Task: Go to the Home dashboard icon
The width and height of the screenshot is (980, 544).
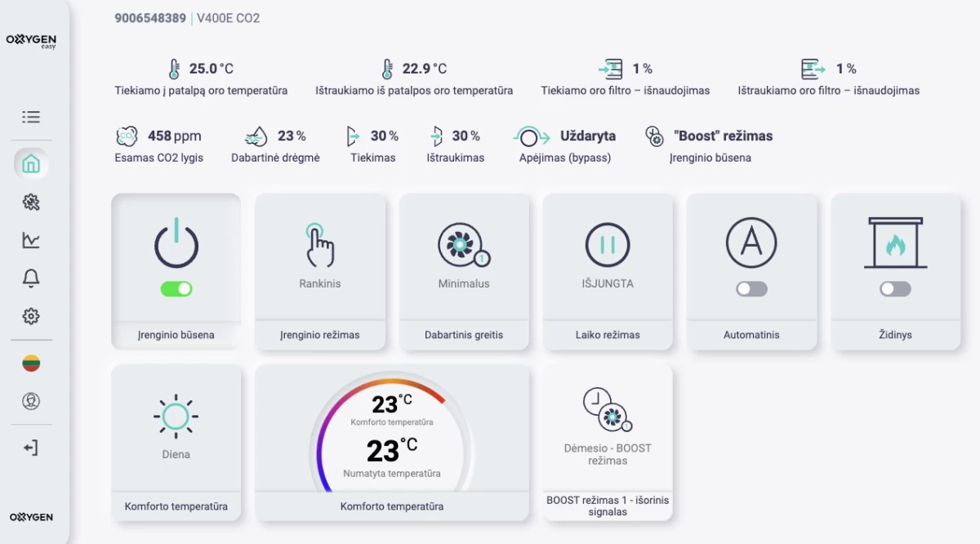Action: [31, 164]
